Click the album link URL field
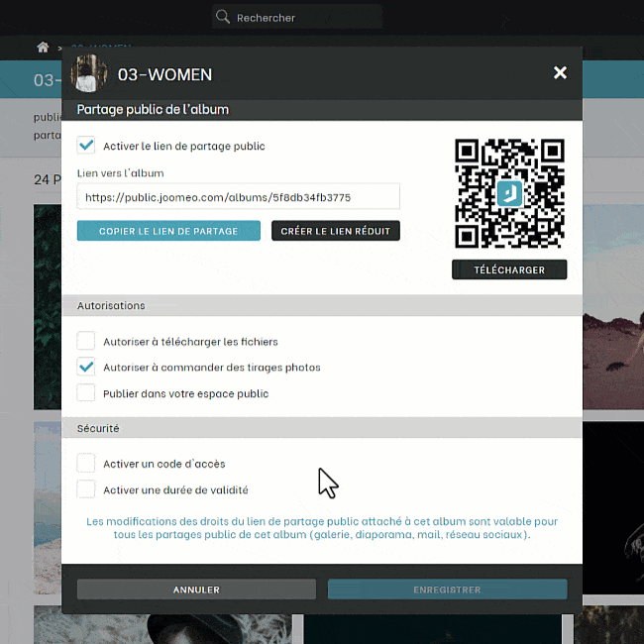The height and width of the screenshot is (644, 644). pos(238,197)
